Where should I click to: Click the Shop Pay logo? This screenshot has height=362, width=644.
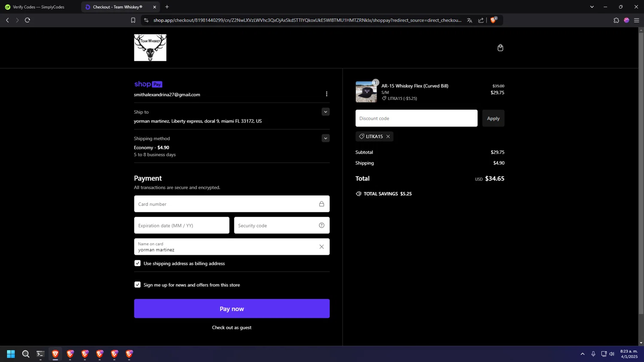148,84
